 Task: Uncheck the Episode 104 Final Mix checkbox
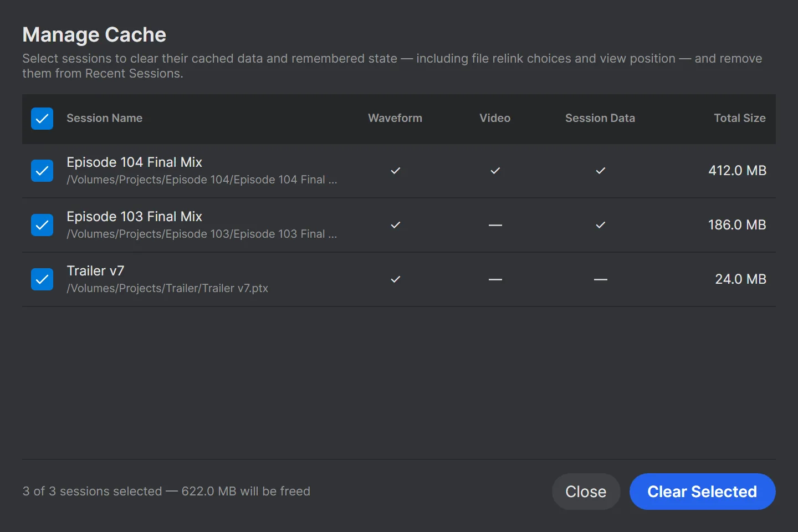(42, 171)
